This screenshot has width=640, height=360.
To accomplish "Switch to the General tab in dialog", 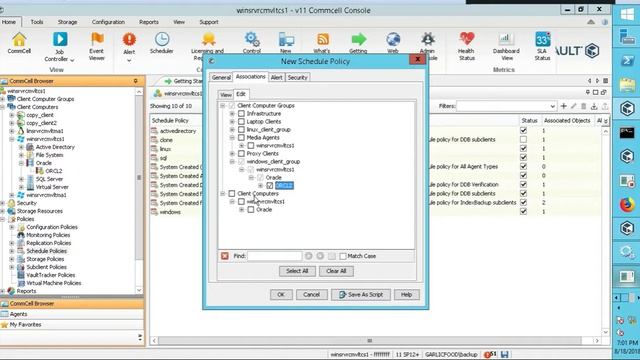I will [221, 77].
